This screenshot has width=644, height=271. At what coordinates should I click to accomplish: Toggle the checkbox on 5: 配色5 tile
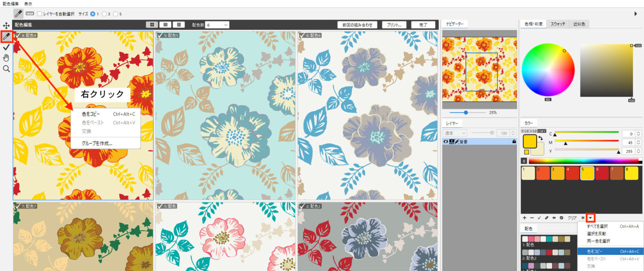[159, 35]
